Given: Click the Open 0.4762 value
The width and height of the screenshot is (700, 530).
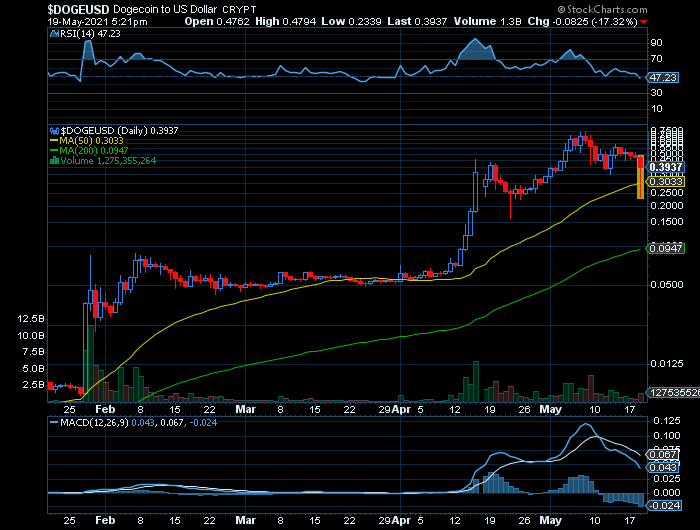Looking at the screenshot, I should (217, 21).
